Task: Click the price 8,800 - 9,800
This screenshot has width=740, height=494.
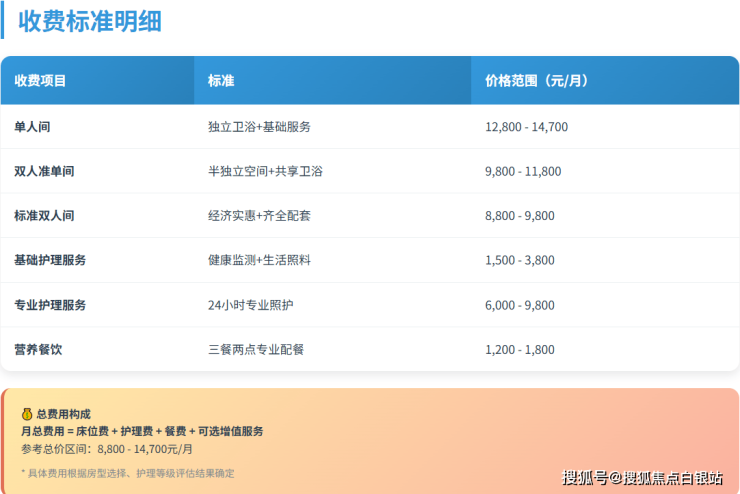Action: (520, 216)
